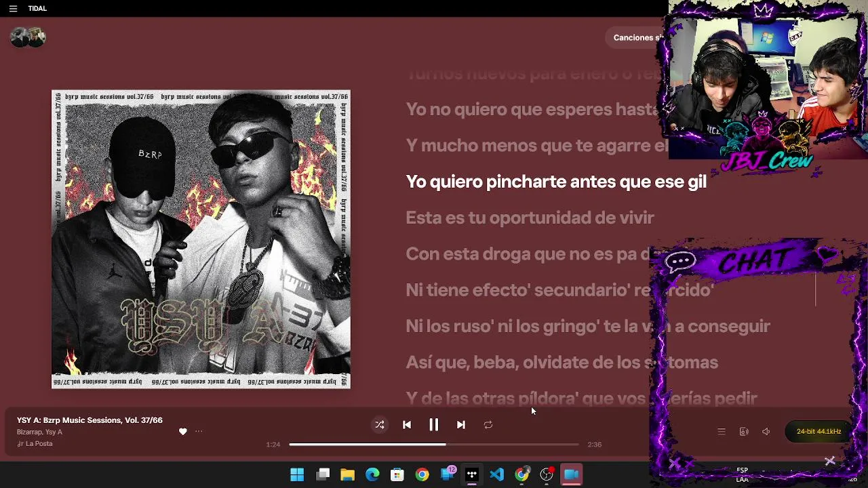The image size is (868, 488).
Task: Open Task View in the taskbar
Action: (x=323, y=474)
